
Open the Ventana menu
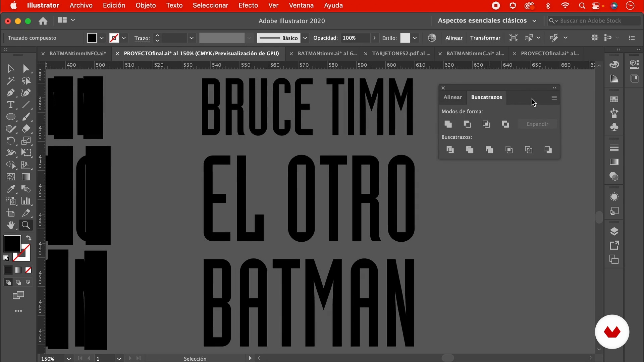[x=301, y=5]
